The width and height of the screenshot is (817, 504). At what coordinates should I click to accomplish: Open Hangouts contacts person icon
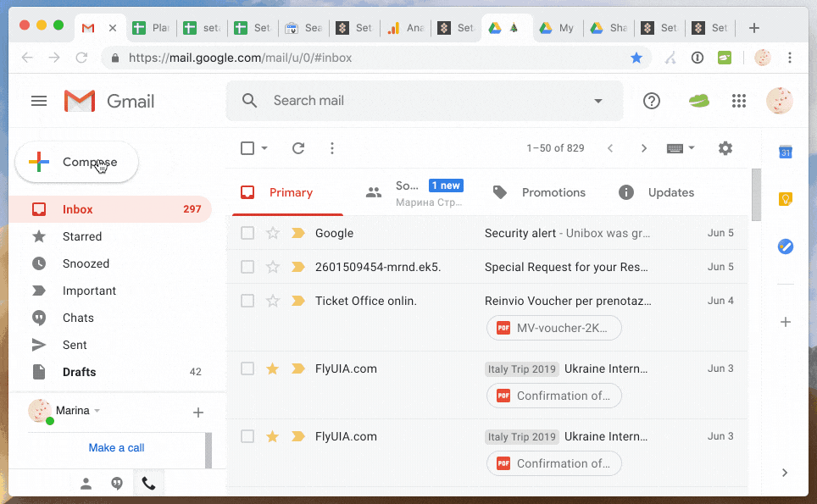86,484
